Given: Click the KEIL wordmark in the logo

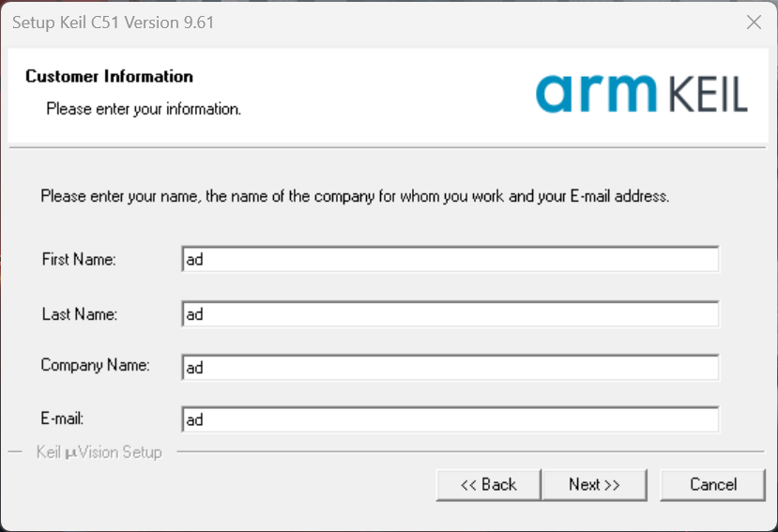Looking at the screenshot, I should tap(709, 96).
